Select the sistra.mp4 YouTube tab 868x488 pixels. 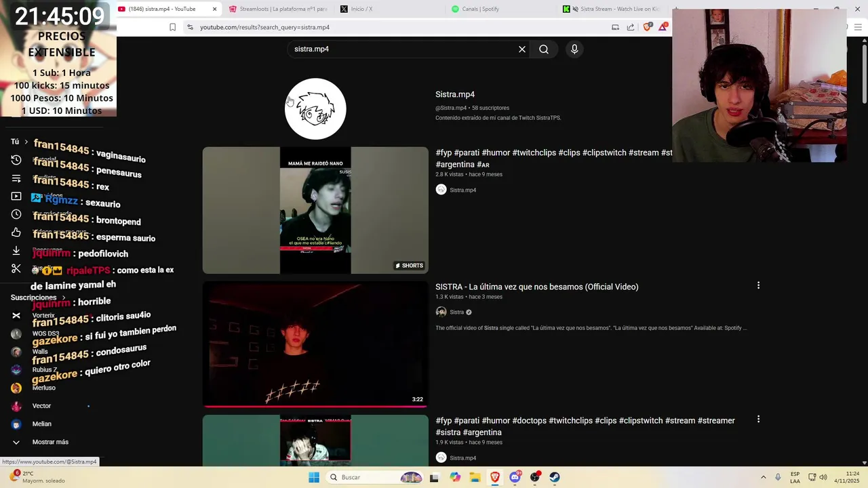(x=161, y=9)
